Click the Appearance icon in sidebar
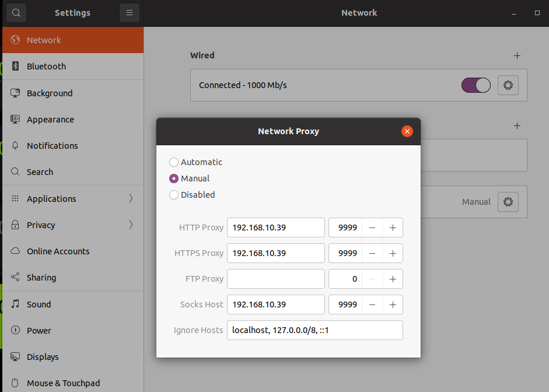Image resolution: width=549 pixels, height=392 pixels. [15, 120]
